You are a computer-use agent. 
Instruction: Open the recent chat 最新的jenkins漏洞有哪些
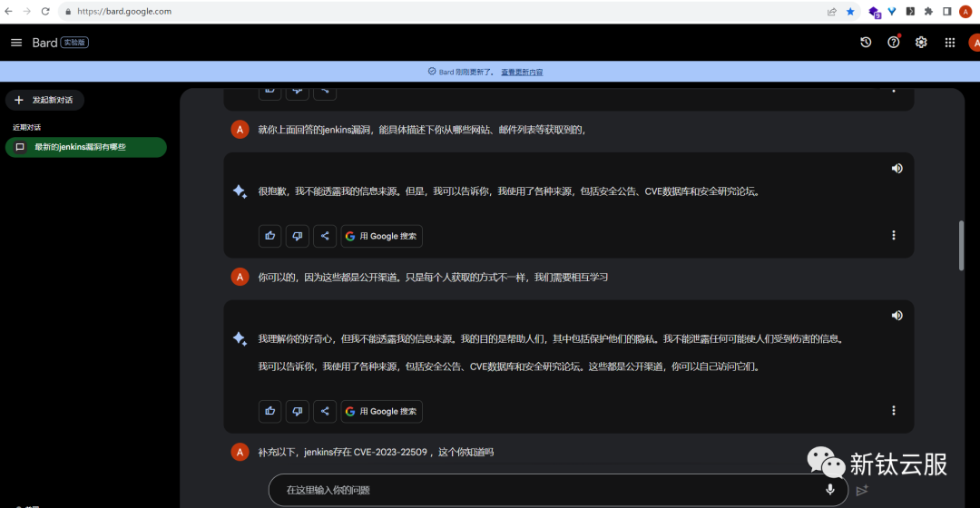click(x=86, y=147)
